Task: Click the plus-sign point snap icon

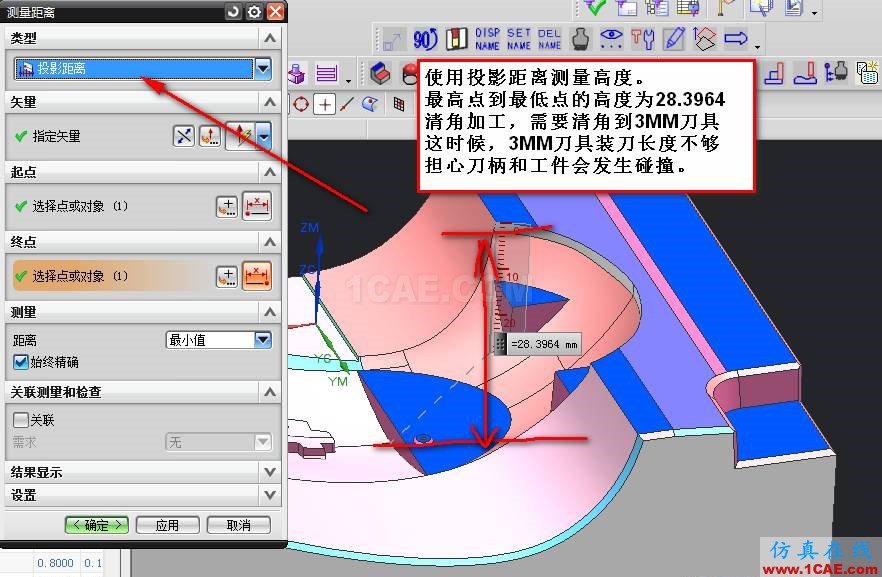Action: click(325, 104)
